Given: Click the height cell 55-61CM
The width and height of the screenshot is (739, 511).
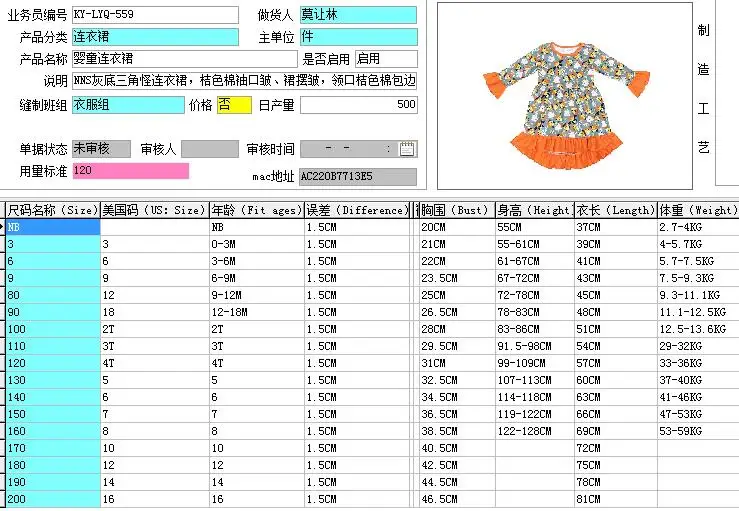Looking at the screenshot, I should (x=535, y=244).
